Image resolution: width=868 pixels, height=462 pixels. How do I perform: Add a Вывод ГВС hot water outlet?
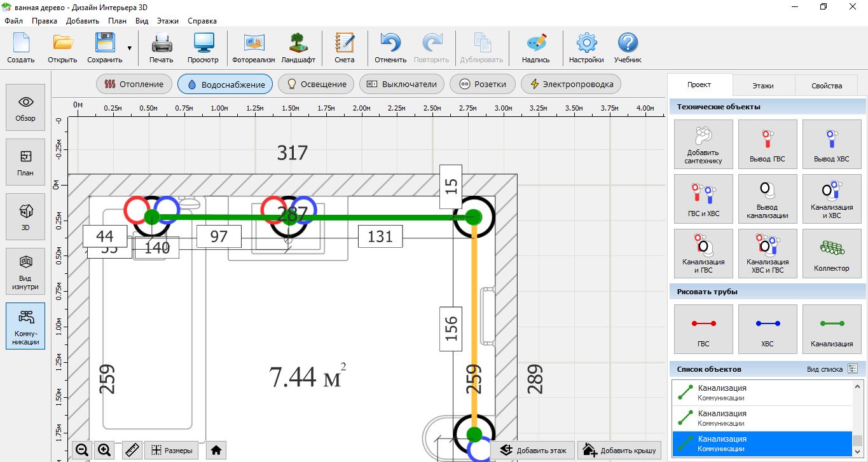pyautogui.click(x=767, y=144)
